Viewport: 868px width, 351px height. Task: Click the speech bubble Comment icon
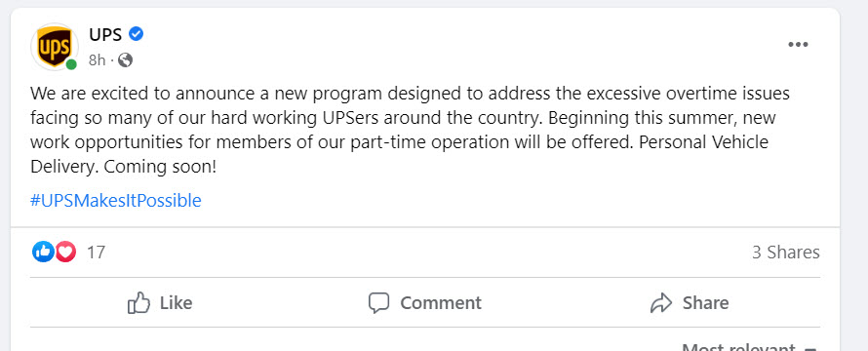coord(379,303)
